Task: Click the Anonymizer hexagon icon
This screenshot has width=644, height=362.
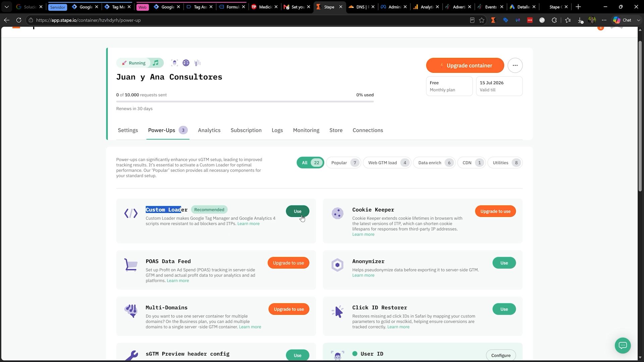Action: tap(337, 265)
